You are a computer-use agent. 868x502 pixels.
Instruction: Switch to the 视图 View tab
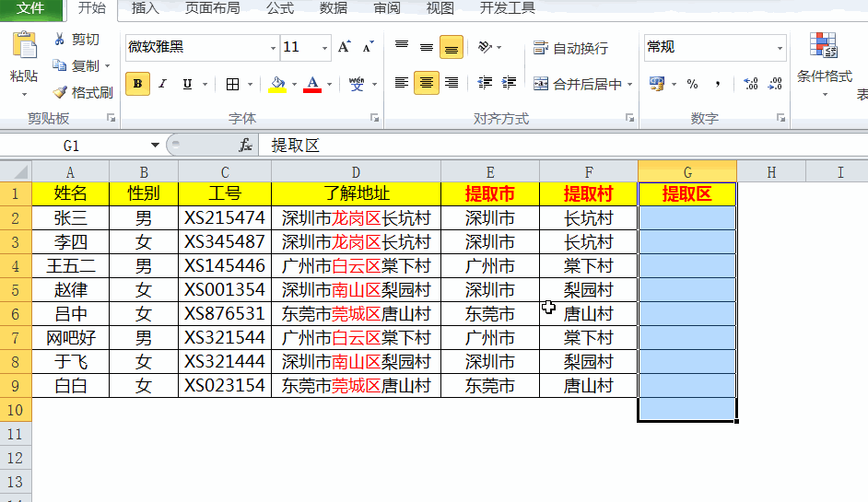click(440, 8)
